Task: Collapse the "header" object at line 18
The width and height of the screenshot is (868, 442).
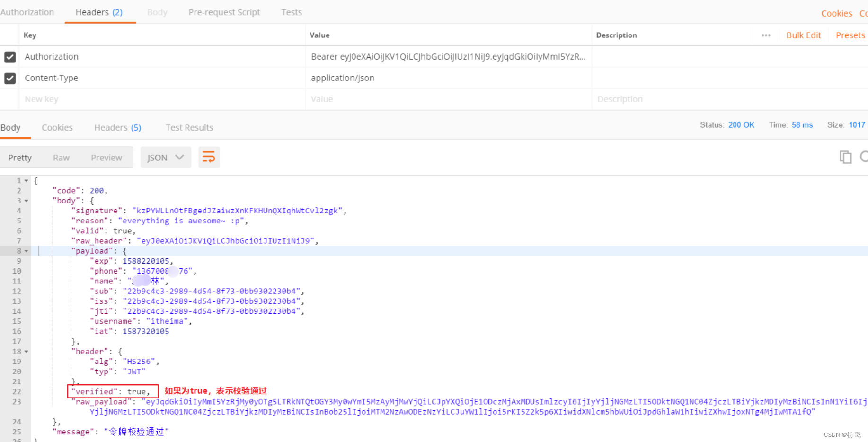Action: (x=27, y=352)
